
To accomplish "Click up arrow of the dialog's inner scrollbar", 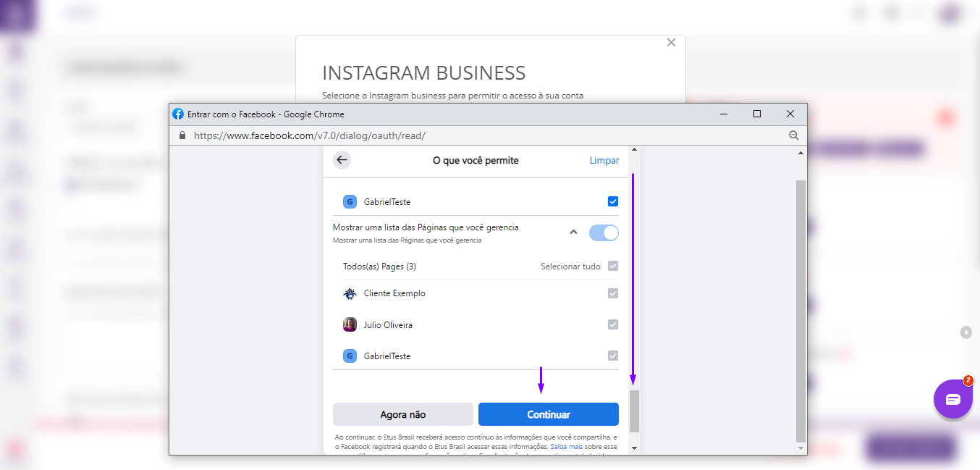I will pos(635,151).
